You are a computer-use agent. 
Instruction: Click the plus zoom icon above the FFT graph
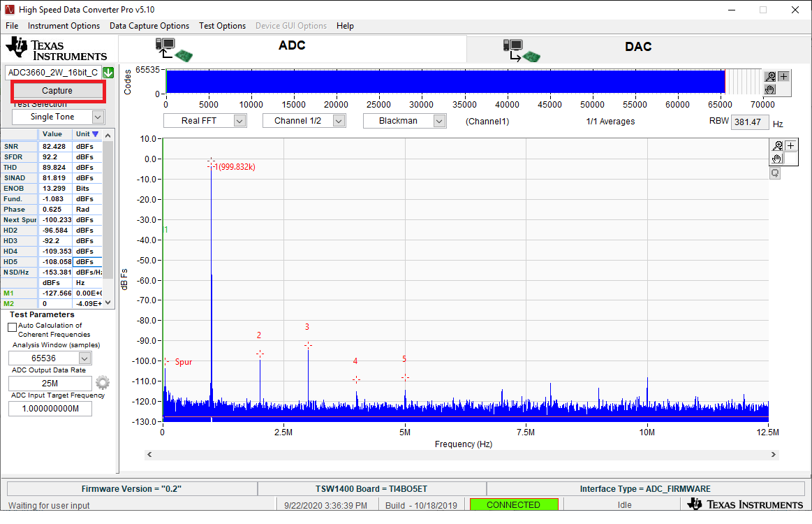coord(790,145)
